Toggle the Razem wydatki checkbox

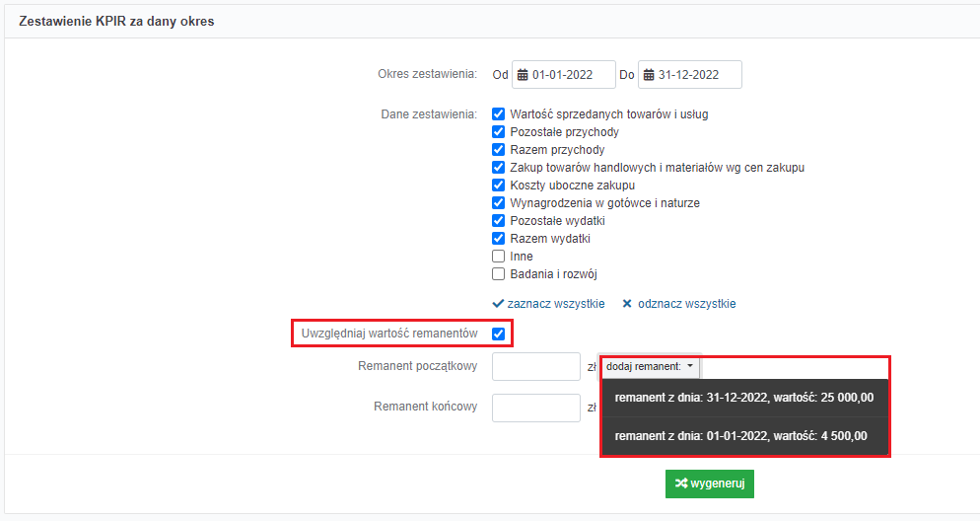click(x=498, y=238)
